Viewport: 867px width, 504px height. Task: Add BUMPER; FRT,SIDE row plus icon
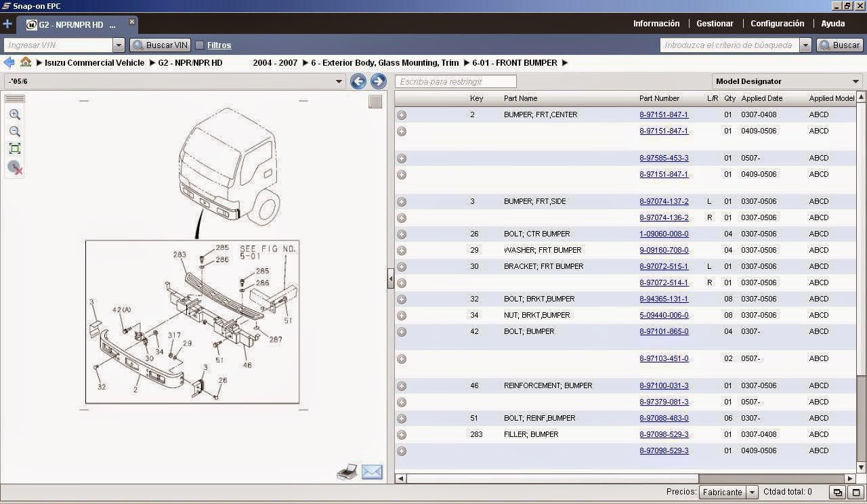[x=402, y=202]
